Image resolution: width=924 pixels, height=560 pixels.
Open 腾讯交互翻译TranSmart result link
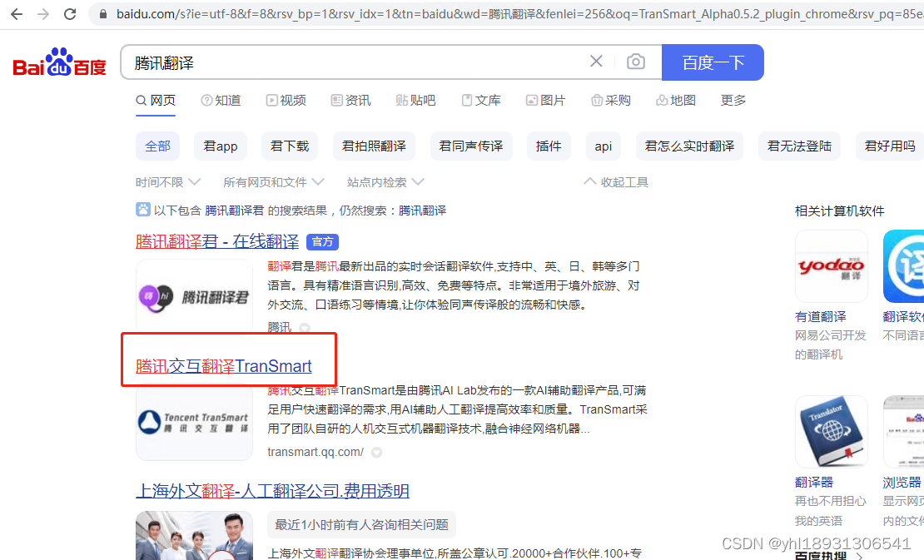223,366
